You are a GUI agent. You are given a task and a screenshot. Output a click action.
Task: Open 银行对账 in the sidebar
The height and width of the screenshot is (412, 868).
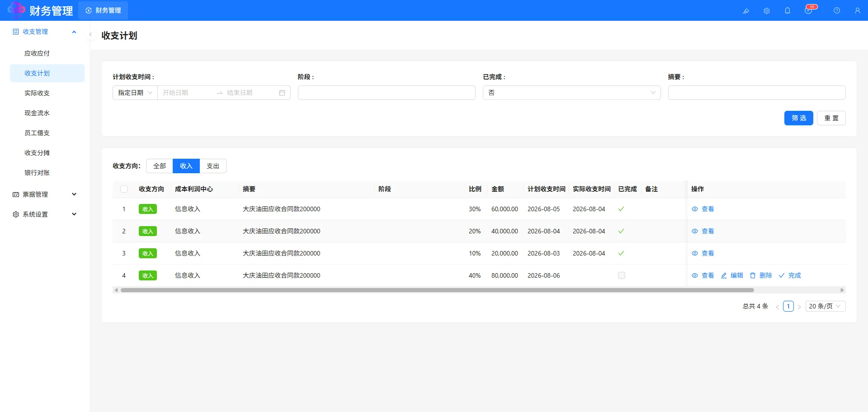pos(47,173)
